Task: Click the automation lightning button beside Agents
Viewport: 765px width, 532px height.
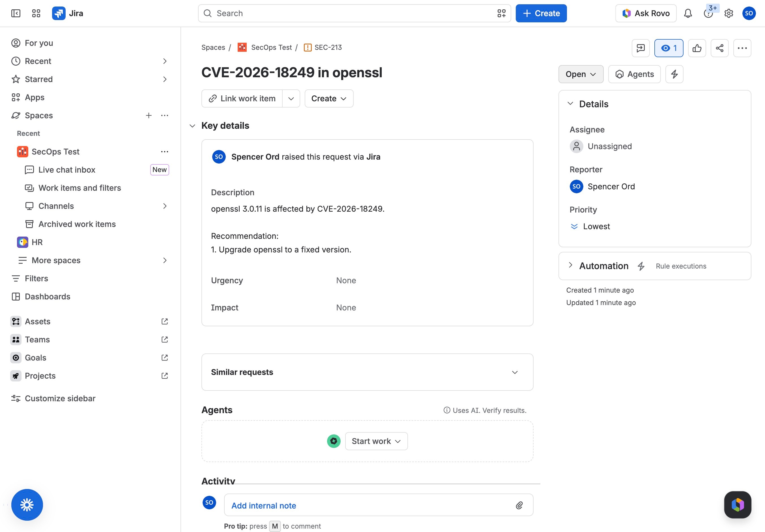Action: coord(674,74)
